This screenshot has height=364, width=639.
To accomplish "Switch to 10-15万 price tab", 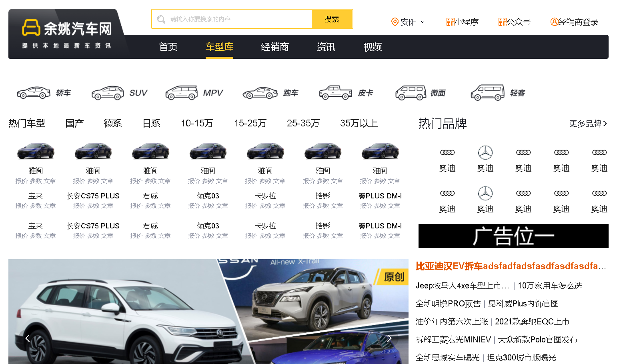I will (197, 123).
